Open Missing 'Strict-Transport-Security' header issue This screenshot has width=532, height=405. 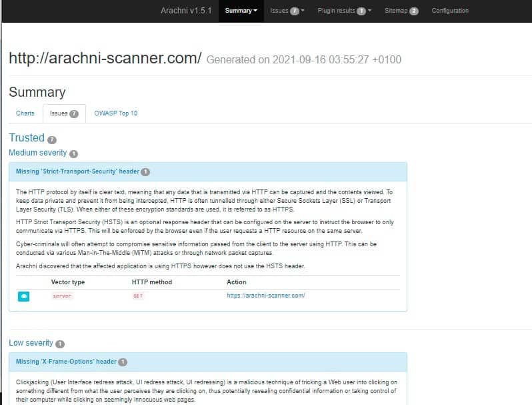77,171
